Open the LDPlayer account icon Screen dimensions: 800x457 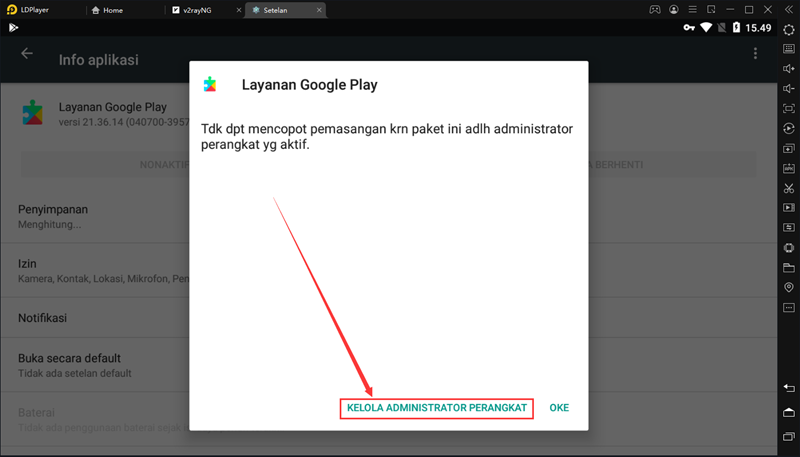click(x=674, y=10)
